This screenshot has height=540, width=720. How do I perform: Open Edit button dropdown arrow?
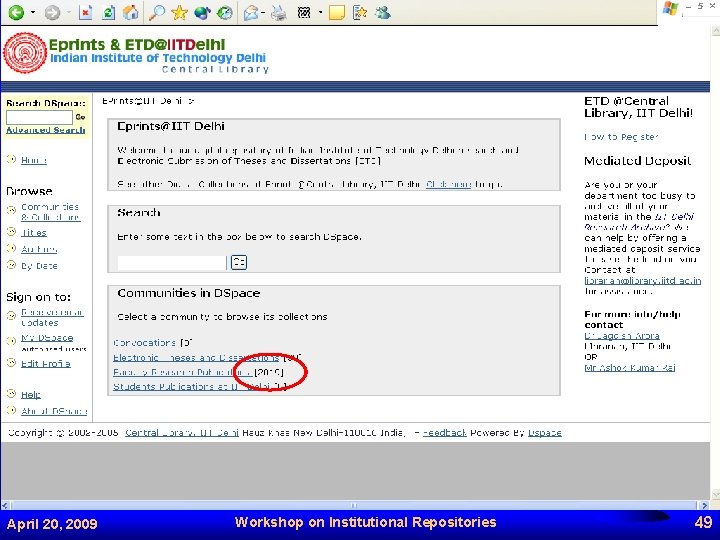(320, 12)
